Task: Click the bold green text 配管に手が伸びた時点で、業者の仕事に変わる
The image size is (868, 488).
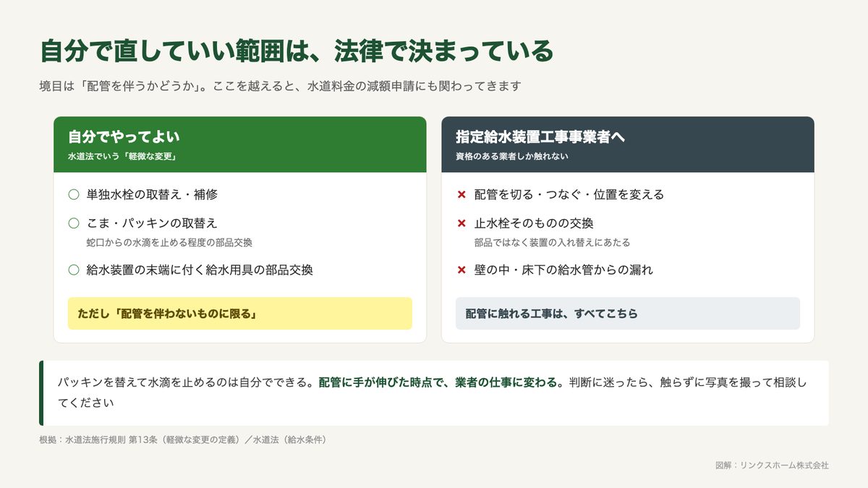Action: coord(441,382)
